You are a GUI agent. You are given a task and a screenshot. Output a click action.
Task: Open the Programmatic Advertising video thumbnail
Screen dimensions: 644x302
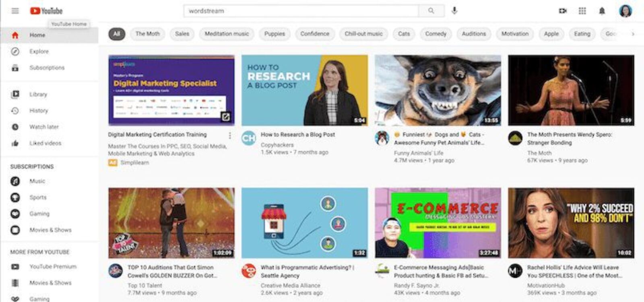[305, 223]
